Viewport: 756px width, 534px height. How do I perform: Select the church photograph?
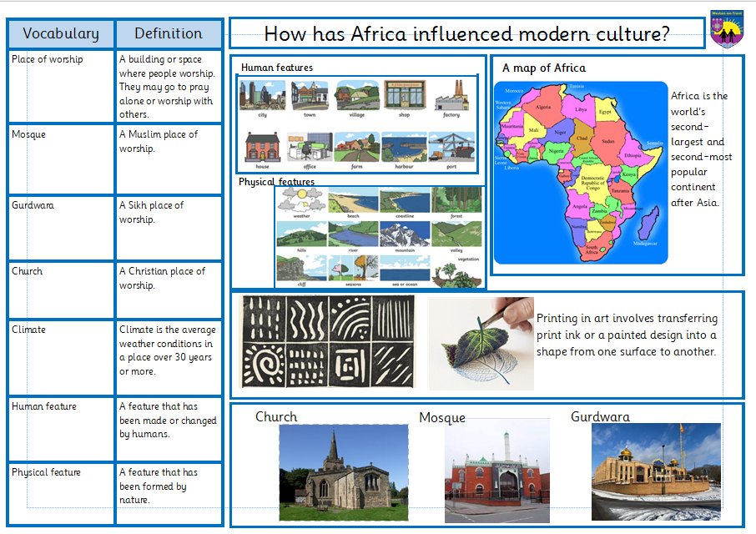click(x=343, y=472)
